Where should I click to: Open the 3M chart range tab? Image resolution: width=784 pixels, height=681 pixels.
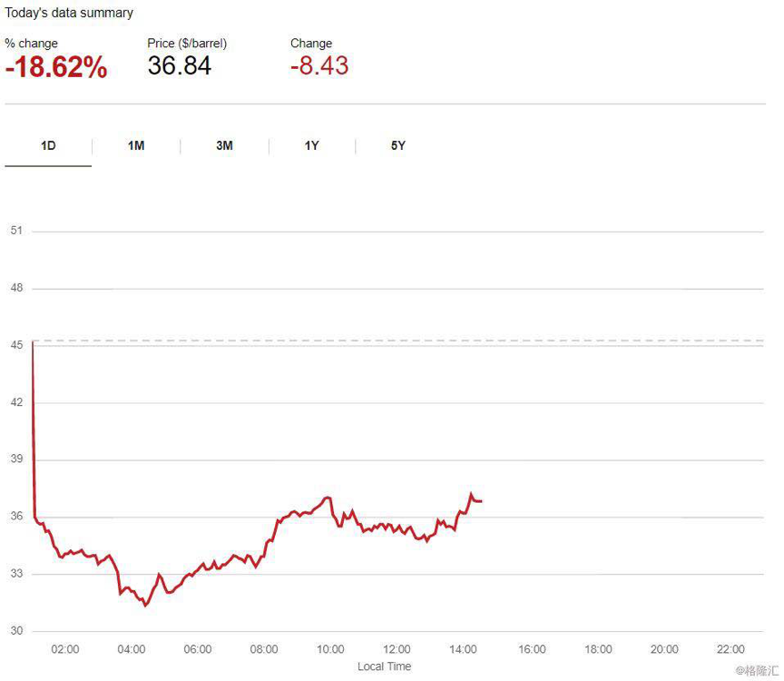click(x=224, y=145)
